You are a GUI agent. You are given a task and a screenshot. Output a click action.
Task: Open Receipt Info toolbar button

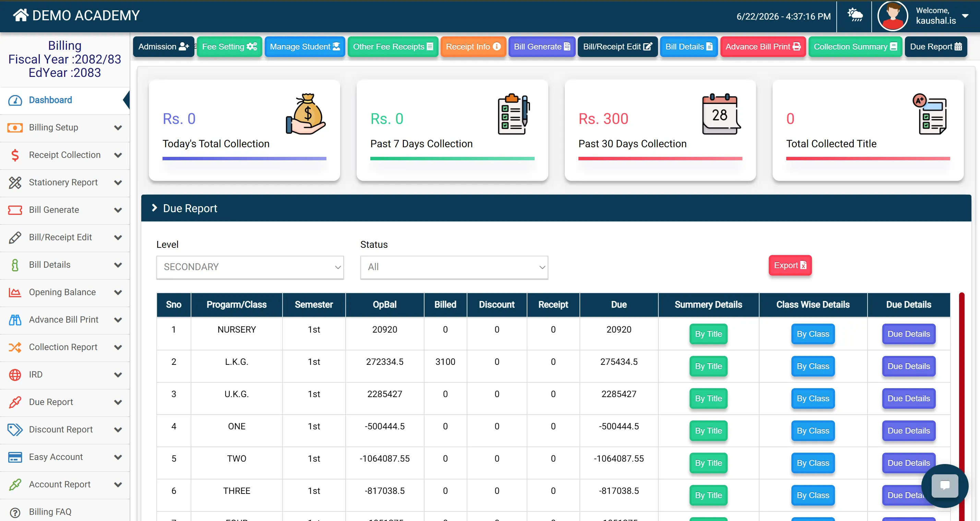pyautogui.click(x=473, y=46)
